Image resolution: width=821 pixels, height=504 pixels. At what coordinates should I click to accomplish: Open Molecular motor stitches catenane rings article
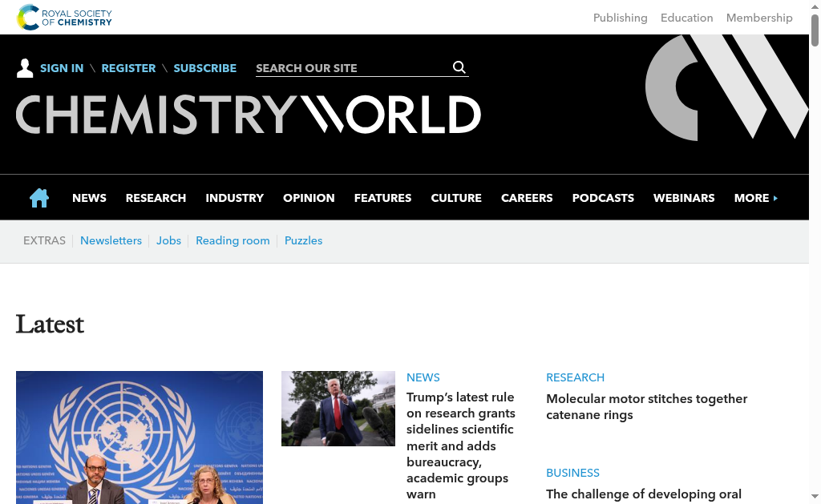[647, 407]
